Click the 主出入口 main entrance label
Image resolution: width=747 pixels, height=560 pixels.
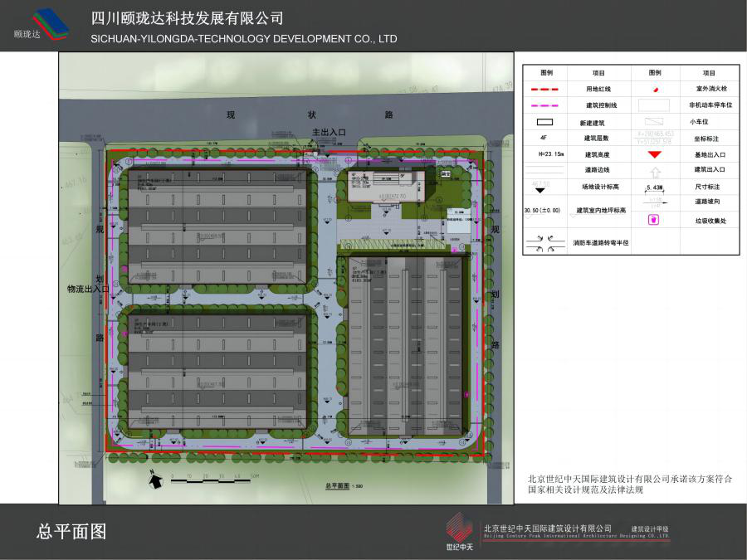pyautogui.click(x=329, y=132)
